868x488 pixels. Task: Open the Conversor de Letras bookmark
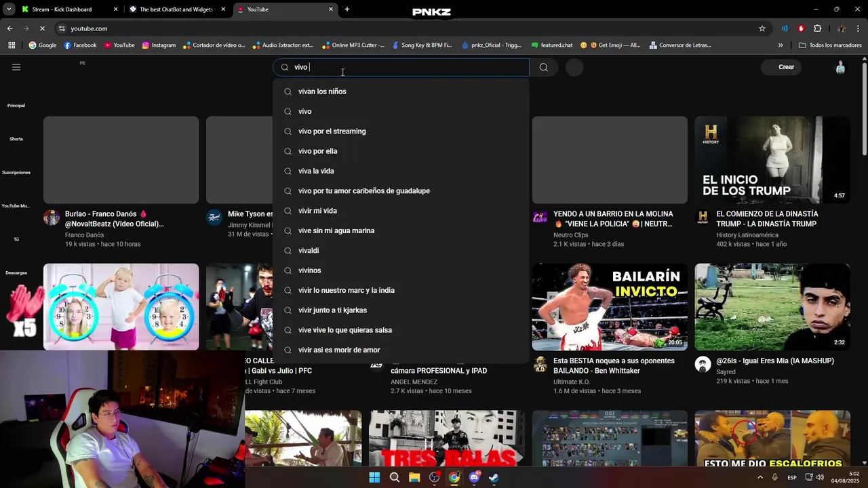click(x=680, y=45)
